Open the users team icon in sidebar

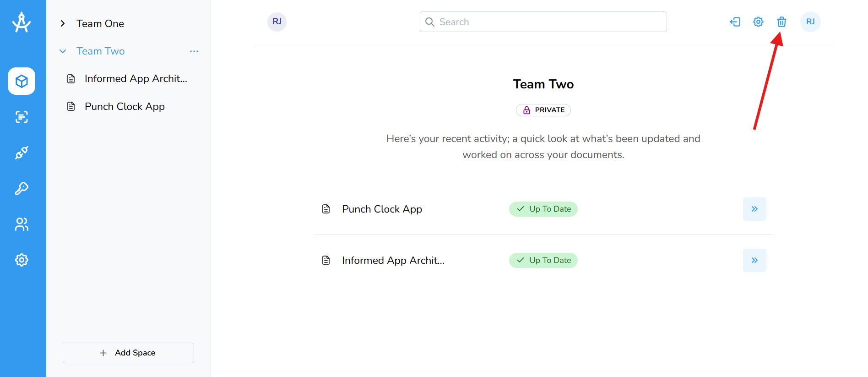[22, 224]
